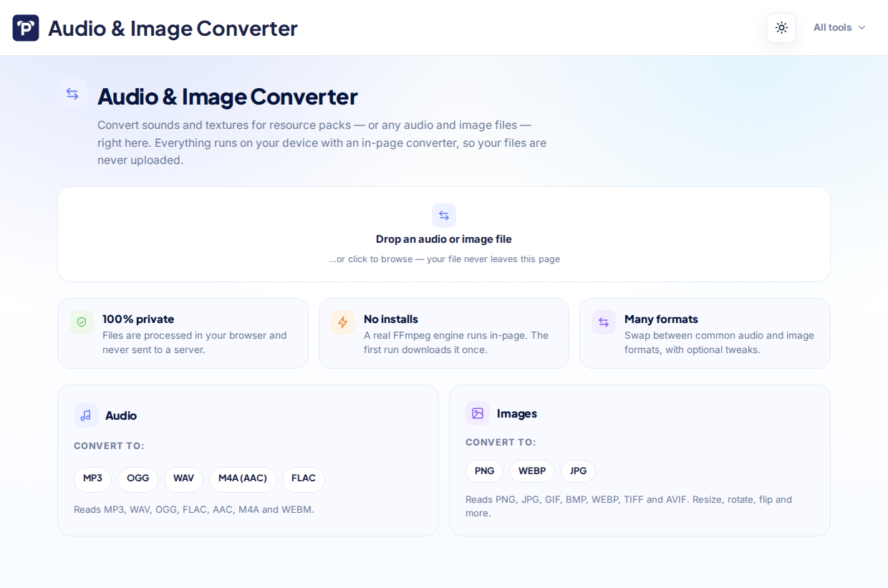Screen dimensions: 888x588
Task: Choose M4A (AAC) output format
Action: pos(243,479)
